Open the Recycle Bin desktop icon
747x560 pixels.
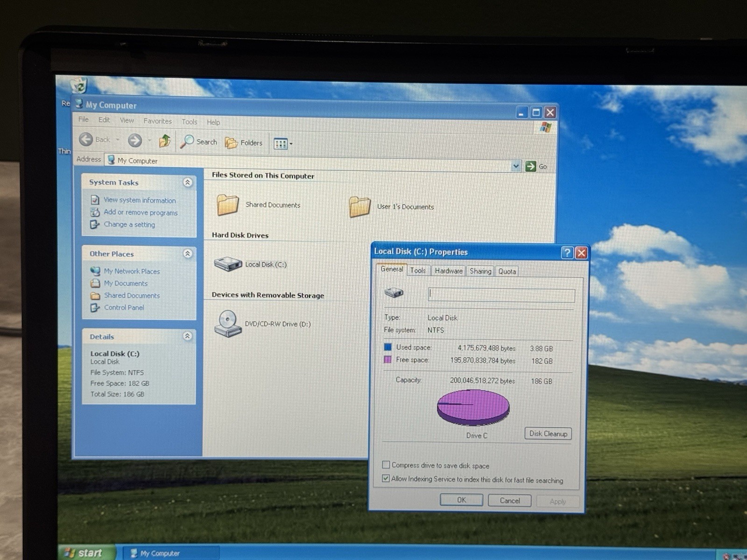[78, 86]
